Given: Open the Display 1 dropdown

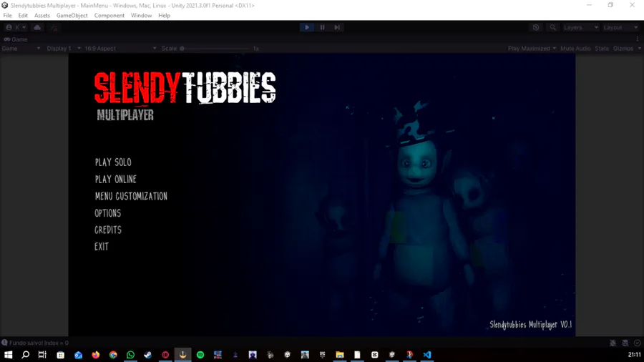Looking at the screenshot, I should tap(64, 49).
